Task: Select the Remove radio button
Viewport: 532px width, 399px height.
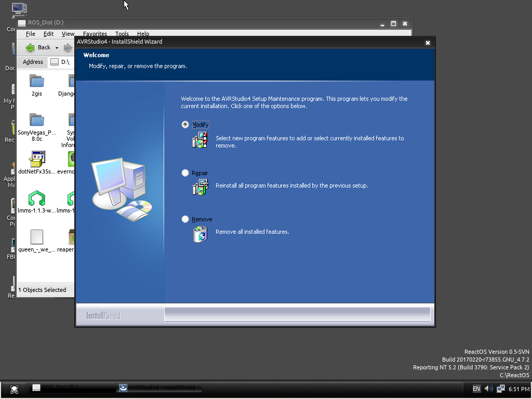Action: coord(185,219)
